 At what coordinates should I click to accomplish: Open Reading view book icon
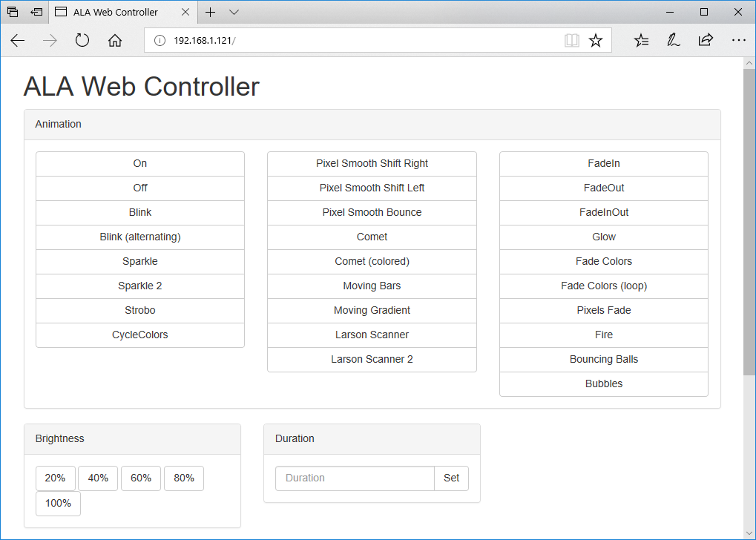click(x=571, y=41)
